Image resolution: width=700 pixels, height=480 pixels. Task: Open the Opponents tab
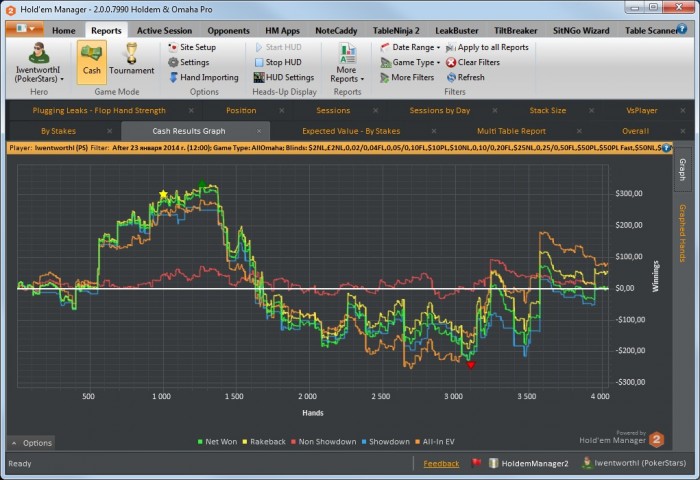[228, 31]
